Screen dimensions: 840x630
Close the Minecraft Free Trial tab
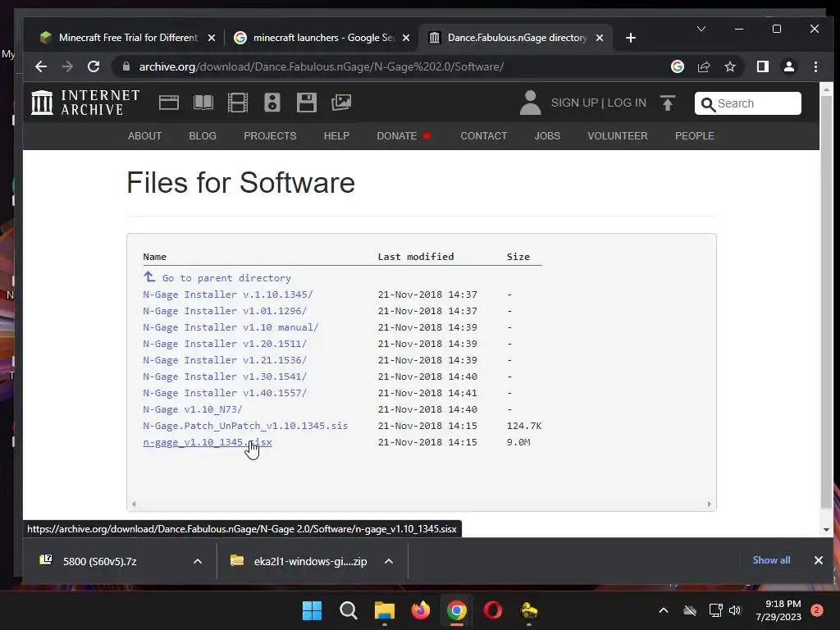[x=212, y=38]
